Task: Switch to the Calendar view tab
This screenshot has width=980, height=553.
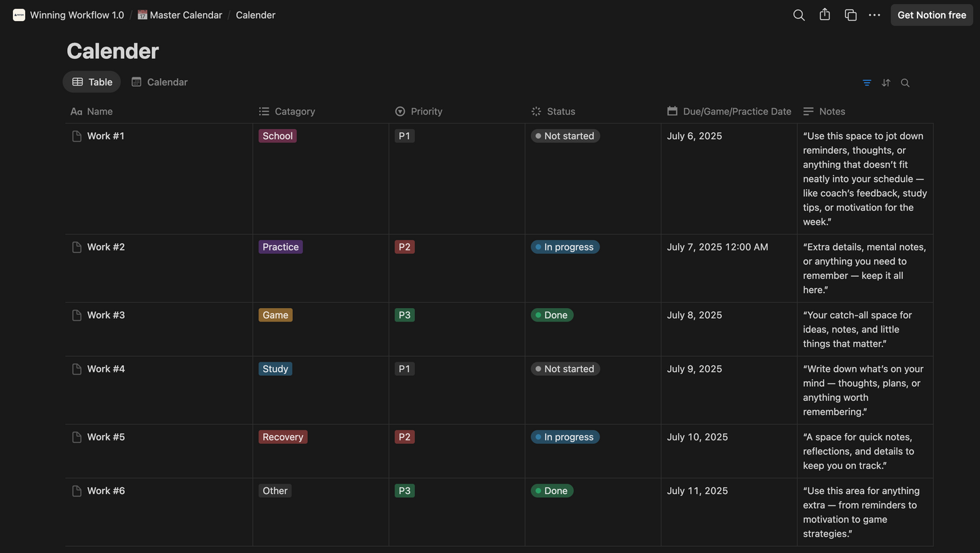Action: pyautogui.click(x=159, y=82)
